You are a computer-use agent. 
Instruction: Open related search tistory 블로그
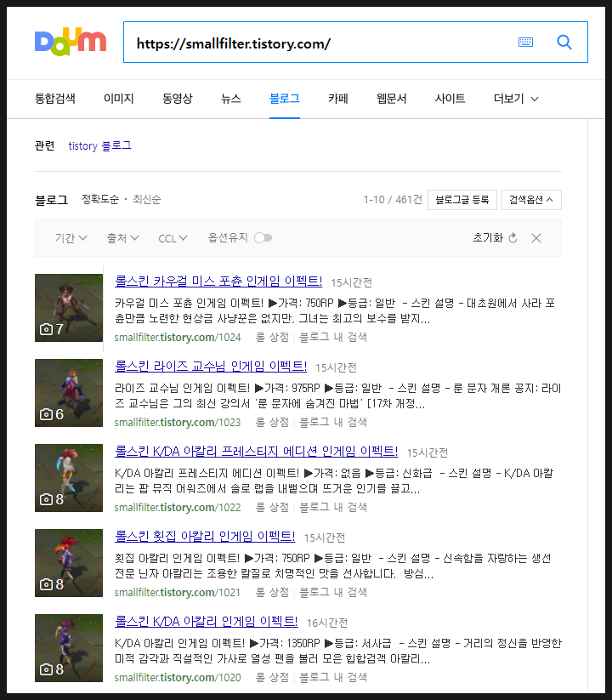pyautogui.click(x=100, y=146)
